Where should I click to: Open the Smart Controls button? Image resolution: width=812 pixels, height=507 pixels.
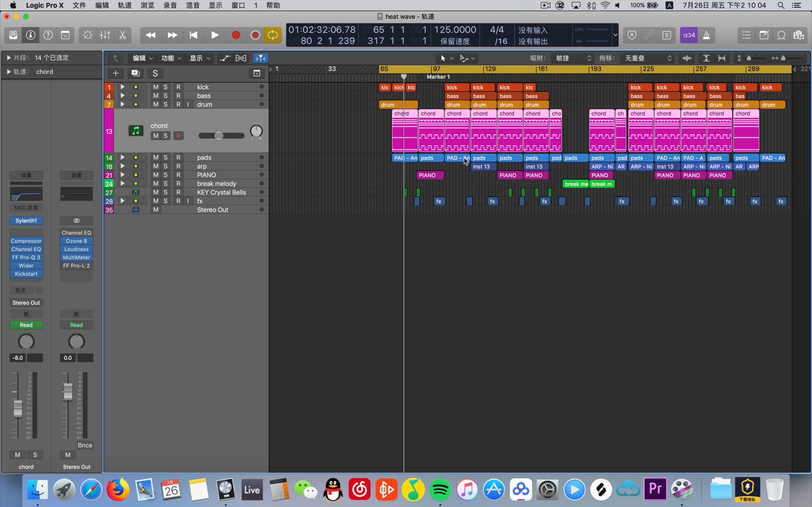click(88, 35)
